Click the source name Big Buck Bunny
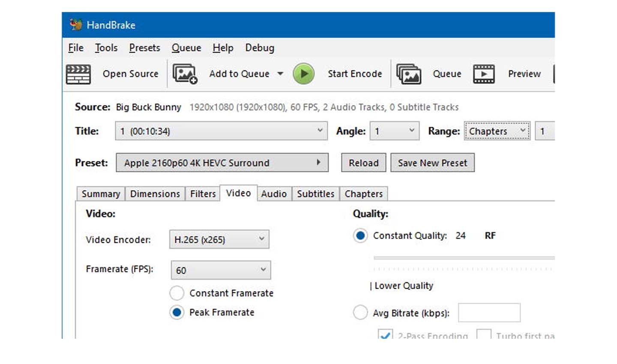This screenshot has height=364, width=617. [x=149, y=107]
